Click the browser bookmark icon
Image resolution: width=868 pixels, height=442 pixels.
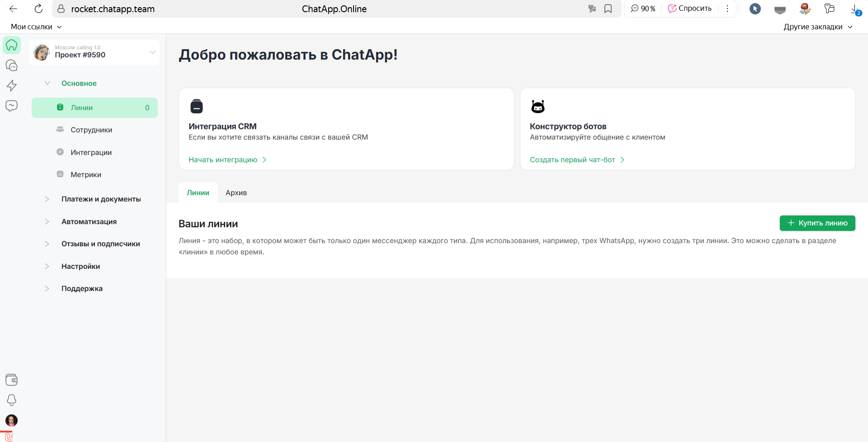coord(608,9)
